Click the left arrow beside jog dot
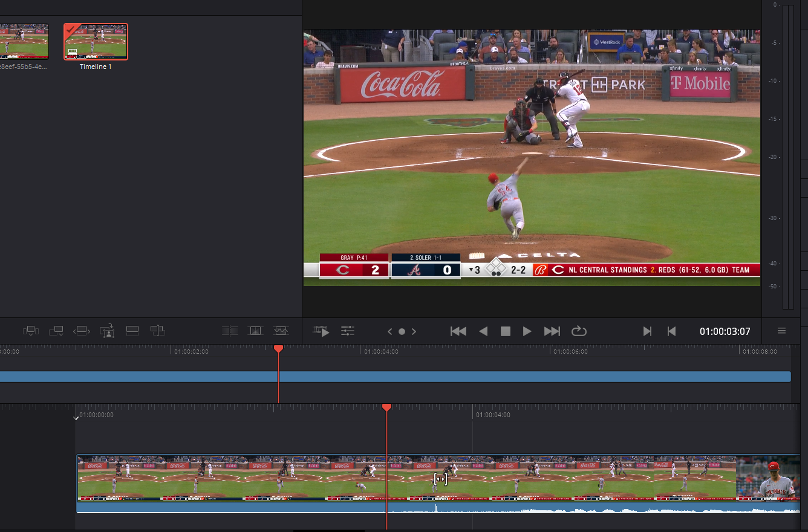 click(390, 331)
